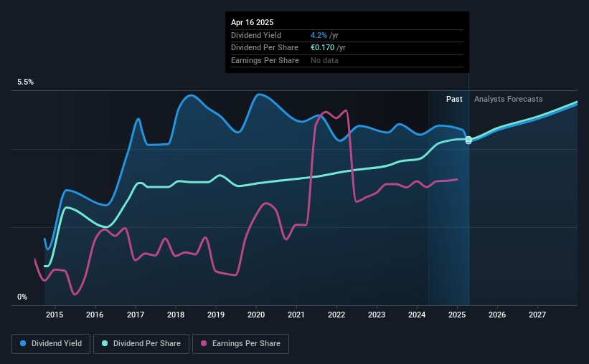Click the pink Earnings Per Share legend dot
The height and width of the screenshot is (364, 589).
204,343
